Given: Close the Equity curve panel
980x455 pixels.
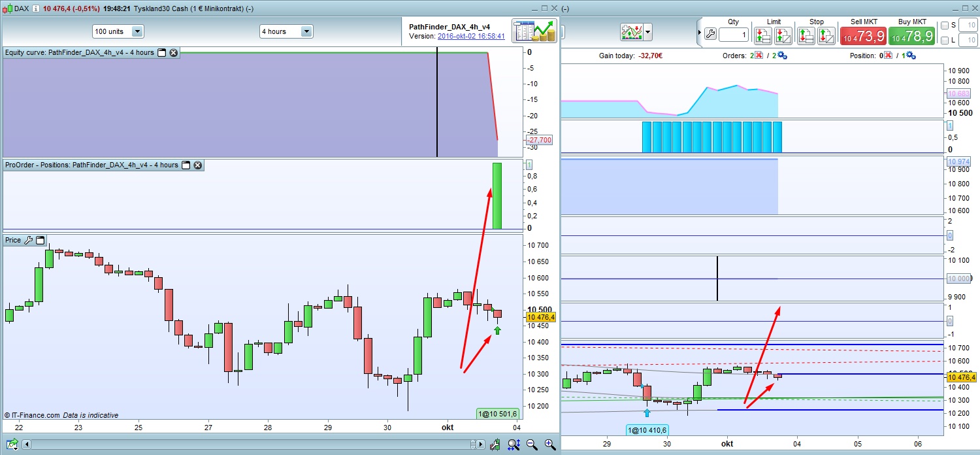Looking at the screenshot, I should point(174,52).
